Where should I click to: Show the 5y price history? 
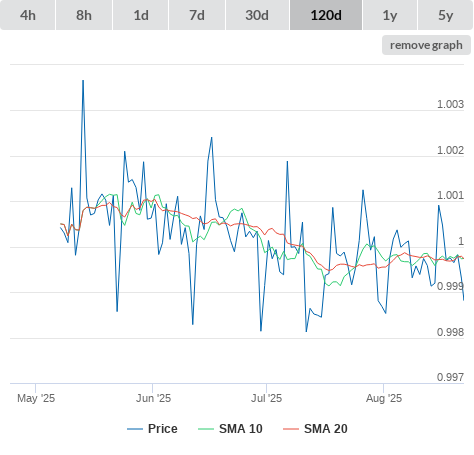[x=446, y=15]
